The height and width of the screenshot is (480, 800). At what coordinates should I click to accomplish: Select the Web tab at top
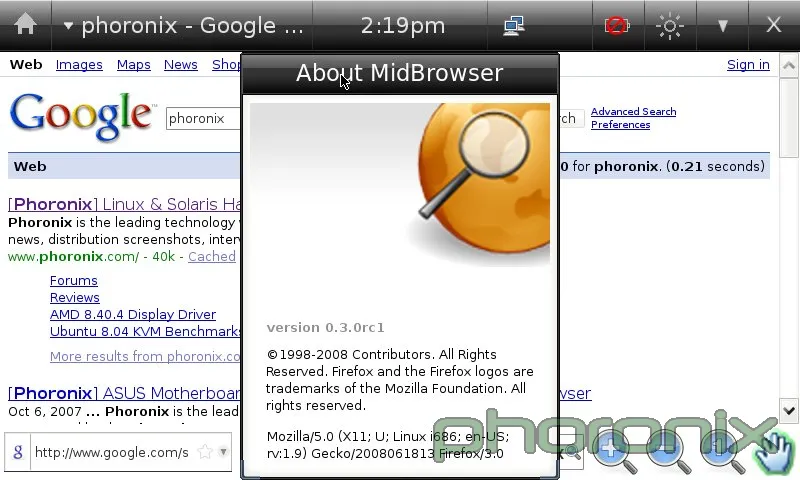[x=26, y=65]
